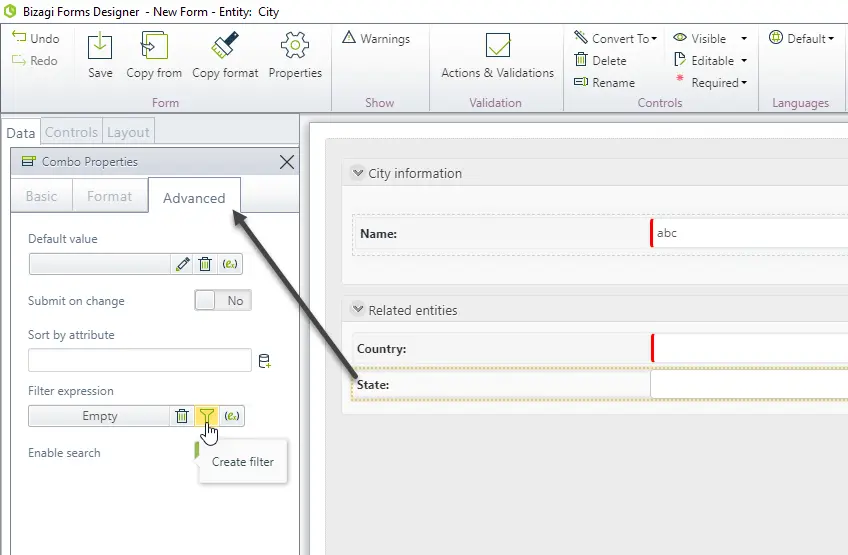The image size is (848, 555).
Task: Save the form
Action: pyautogui.click(x=100, y=55)
